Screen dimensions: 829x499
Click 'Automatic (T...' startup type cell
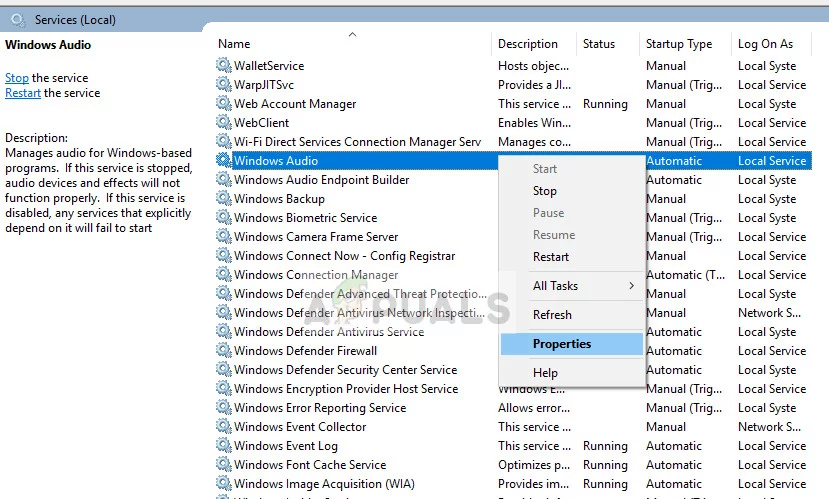685,275
